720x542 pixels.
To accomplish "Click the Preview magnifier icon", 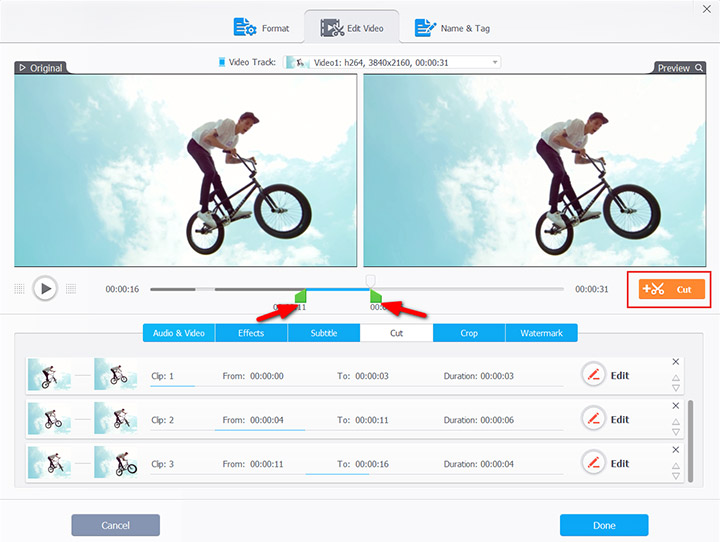I will coord(699,68).
